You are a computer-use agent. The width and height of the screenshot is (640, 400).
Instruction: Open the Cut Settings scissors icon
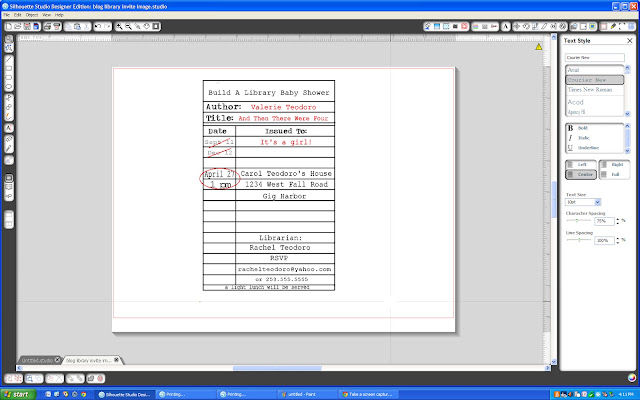tap(494, 27)
